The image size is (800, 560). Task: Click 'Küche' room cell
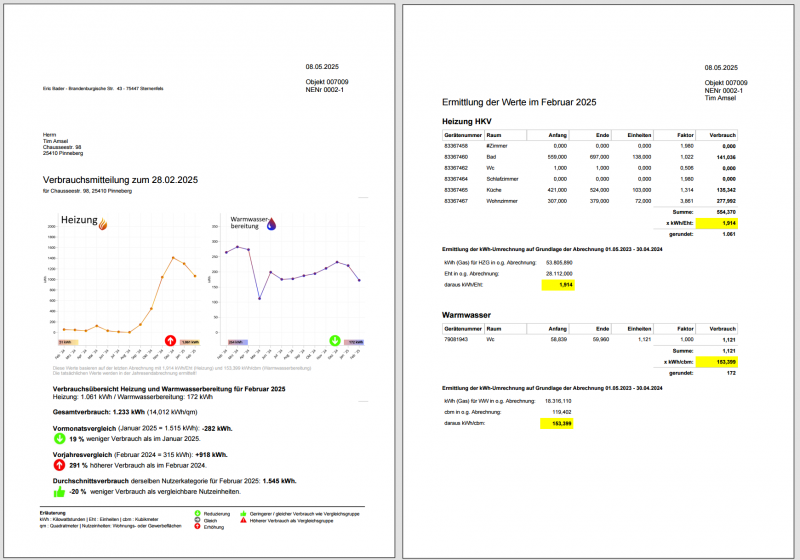[x=493, y=190]
